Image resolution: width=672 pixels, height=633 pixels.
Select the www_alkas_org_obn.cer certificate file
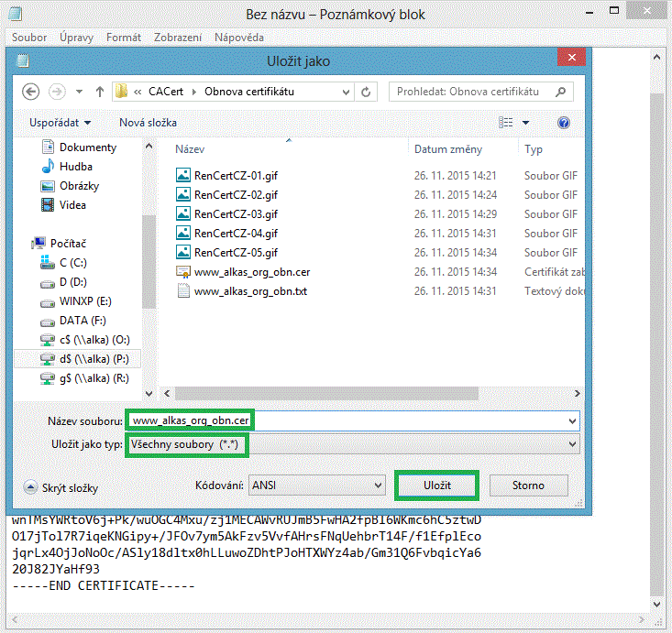point(251,272)
